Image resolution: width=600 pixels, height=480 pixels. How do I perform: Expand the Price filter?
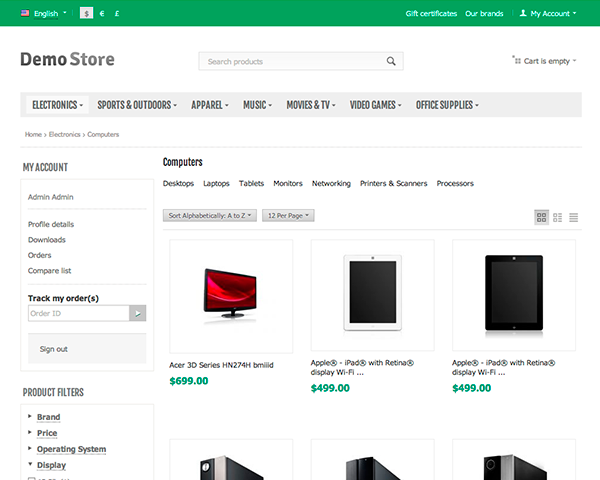47,433
